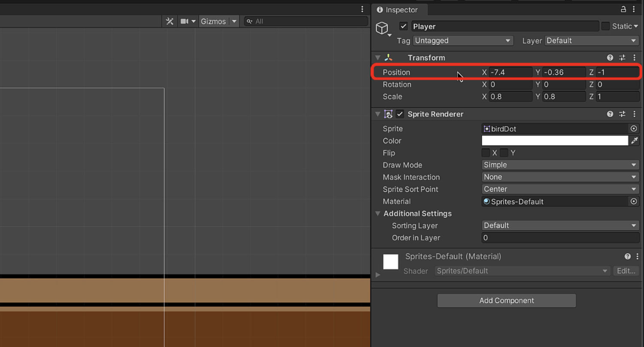Click the Player name field
Viewport: 644px width, 347px height.
505,26
